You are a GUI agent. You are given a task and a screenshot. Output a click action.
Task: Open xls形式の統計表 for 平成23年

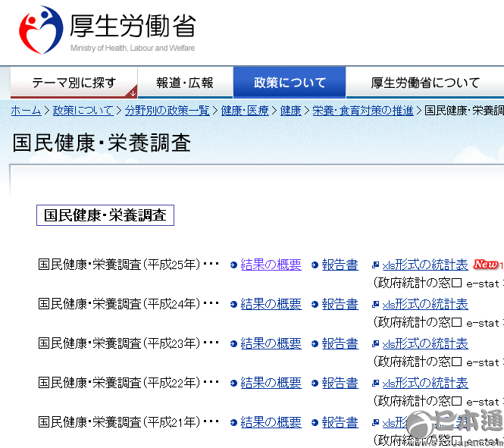tap(425, 343)
